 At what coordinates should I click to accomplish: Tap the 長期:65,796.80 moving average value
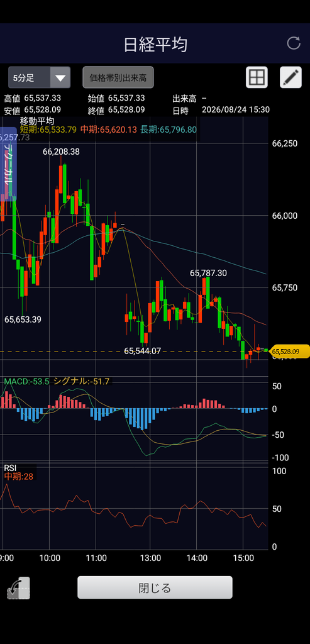[x=169, y=130]
